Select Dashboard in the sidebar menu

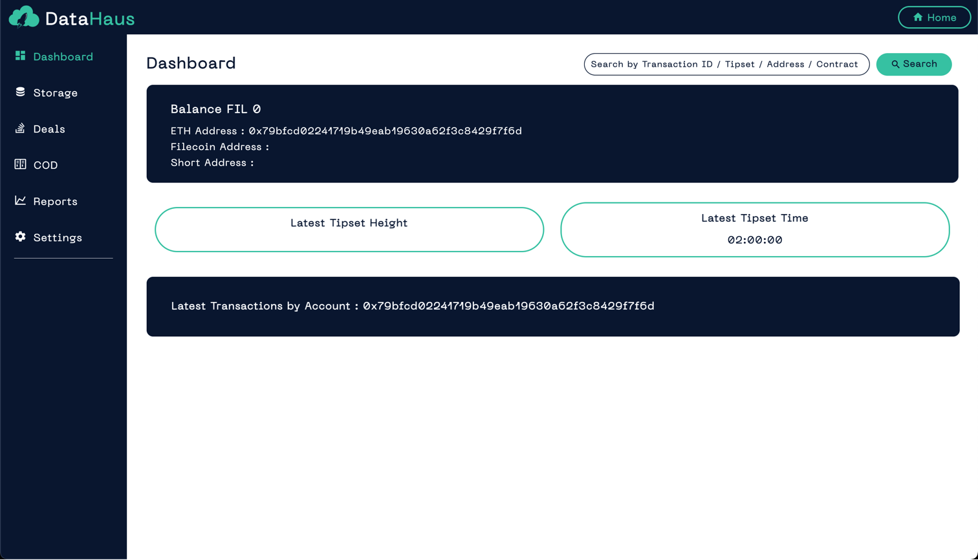pos(63,56)
